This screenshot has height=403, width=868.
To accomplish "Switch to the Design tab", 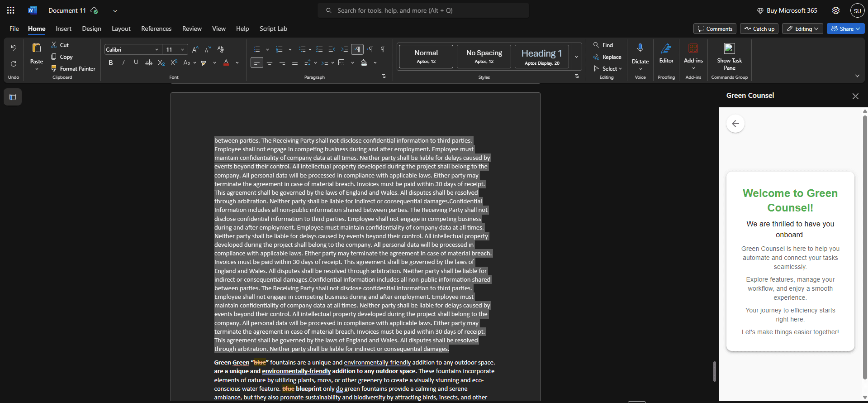I will tap(91, 29).
